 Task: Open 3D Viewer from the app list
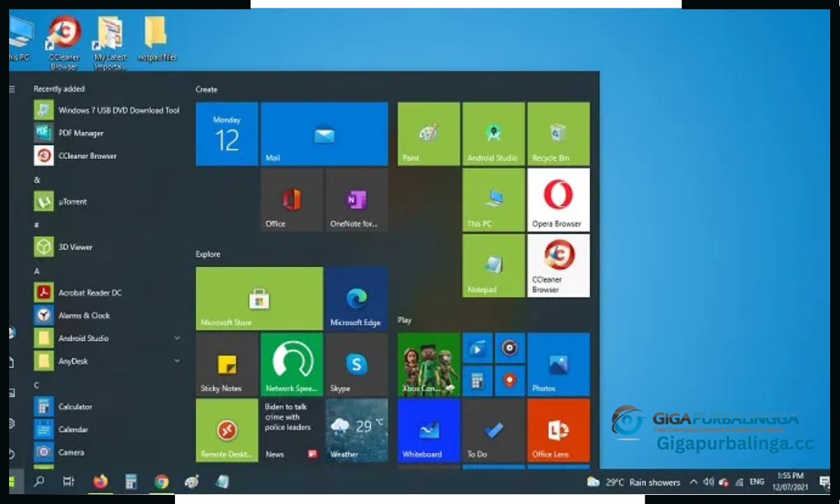tap(108, 247)
